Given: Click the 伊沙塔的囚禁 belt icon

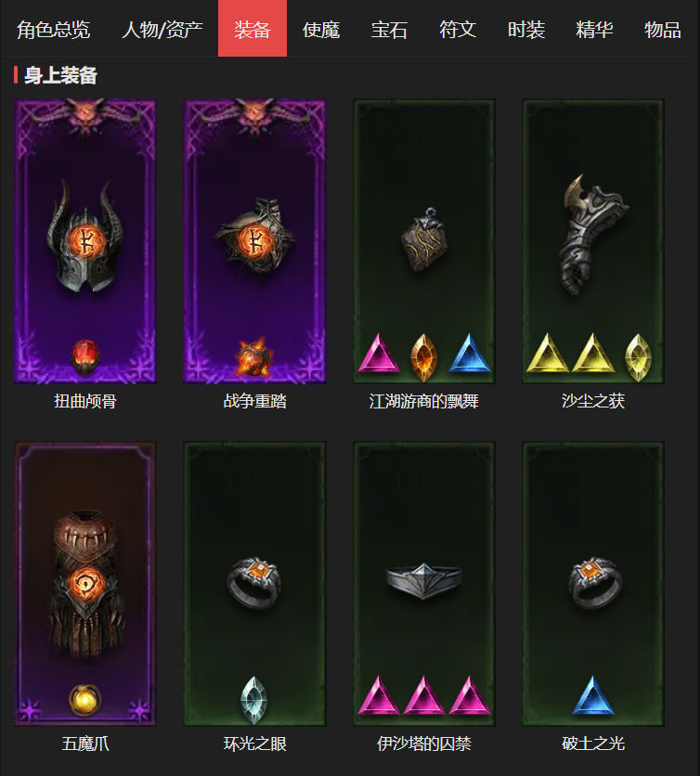Looking at the screenshot, I should click(x=423, y=580).
